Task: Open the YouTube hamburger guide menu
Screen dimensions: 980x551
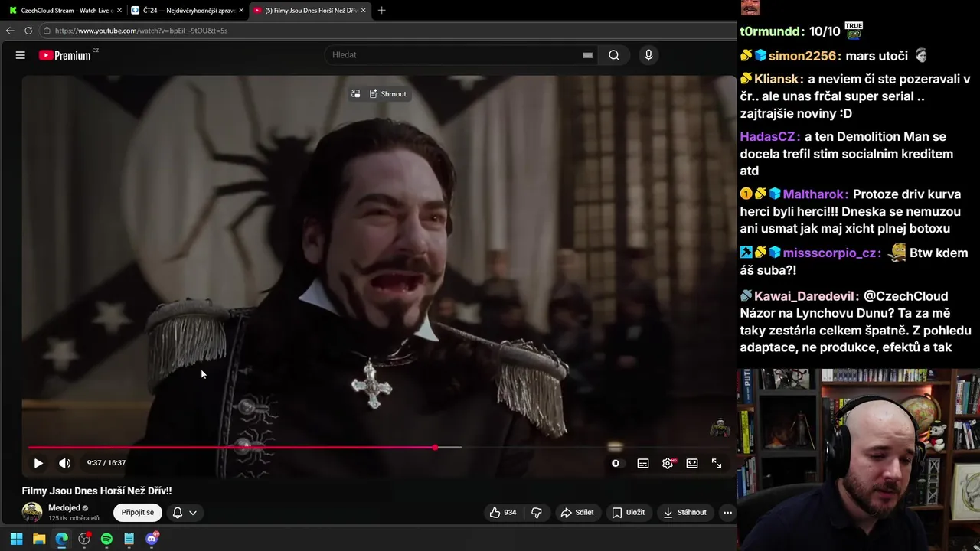Action: [x=21, y=55]
